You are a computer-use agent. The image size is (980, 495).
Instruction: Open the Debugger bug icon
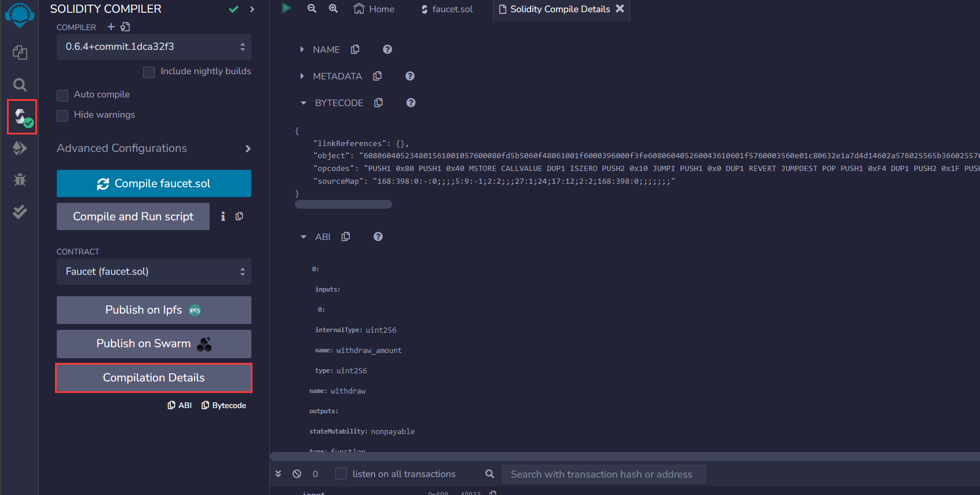coord(20,180)
